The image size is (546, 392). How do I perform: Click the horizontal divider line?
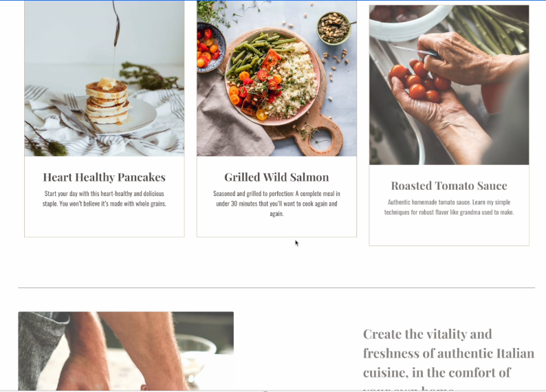pos(276,288)
